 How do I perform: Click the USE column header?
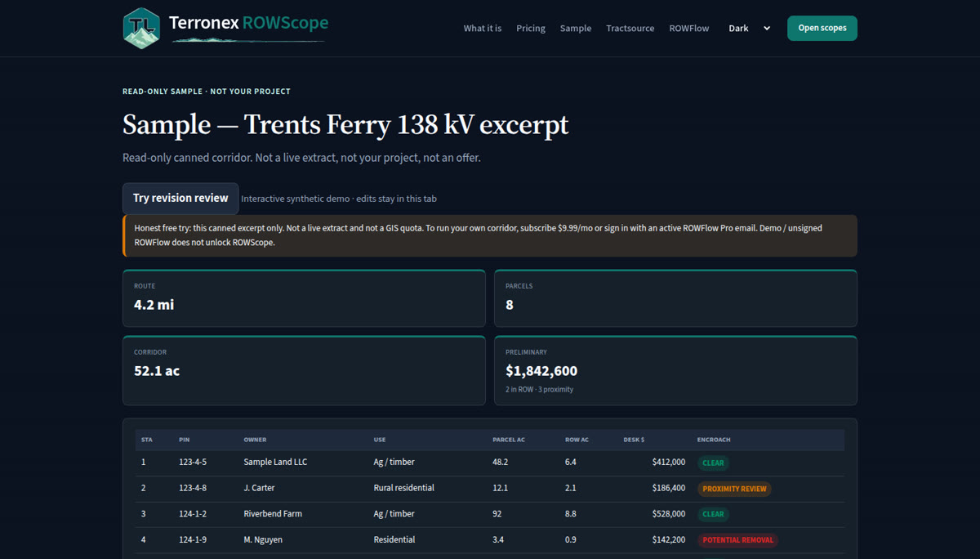point(380,440)
